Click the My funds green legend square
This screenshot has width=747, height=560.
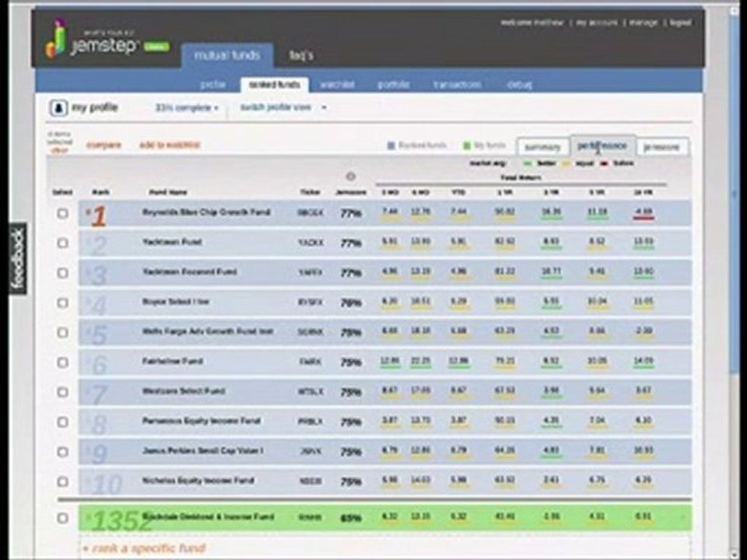point(466,145)
